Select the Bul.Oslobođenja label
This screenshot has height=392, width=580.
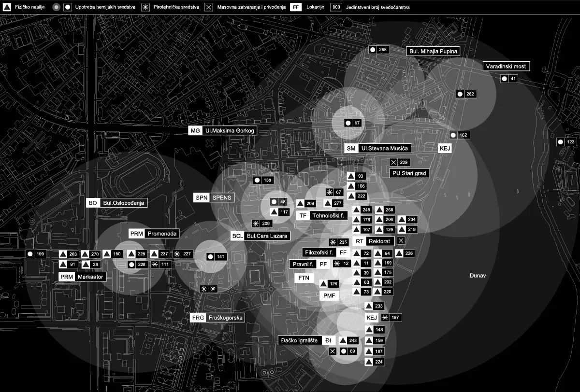(124, 203)
